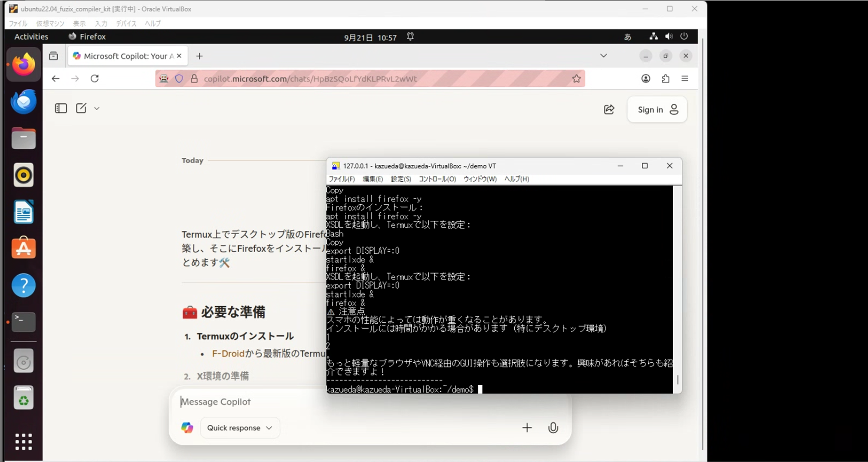The image size is (868, 462).
Task: Click the padlock site security icon
Action: (x=194, y=79)
